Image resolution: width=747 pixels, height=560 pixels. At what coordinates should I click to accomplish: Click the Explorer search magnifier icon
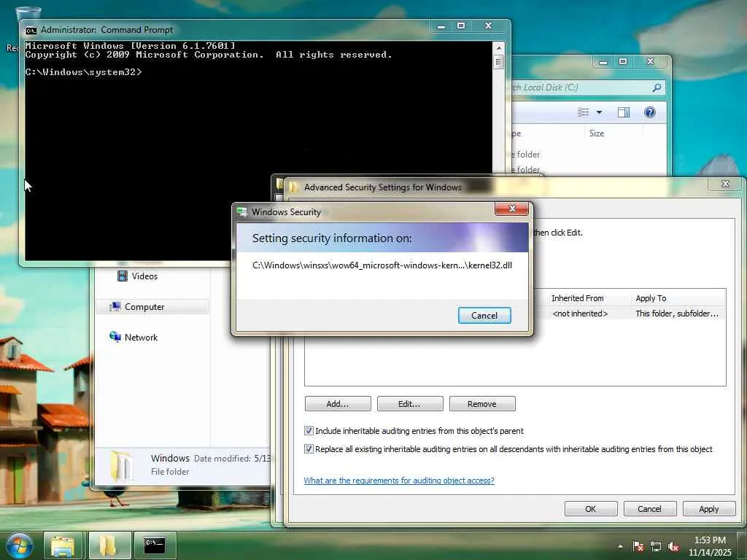click(x=657, y=87)
